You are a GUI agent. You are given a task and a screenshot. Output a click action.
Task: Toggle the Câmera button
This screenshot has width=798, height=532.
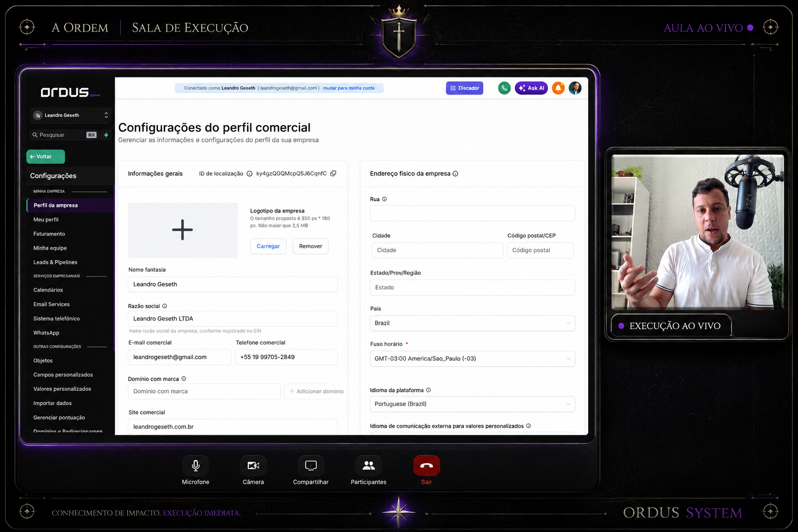click(x=254, y=465)
